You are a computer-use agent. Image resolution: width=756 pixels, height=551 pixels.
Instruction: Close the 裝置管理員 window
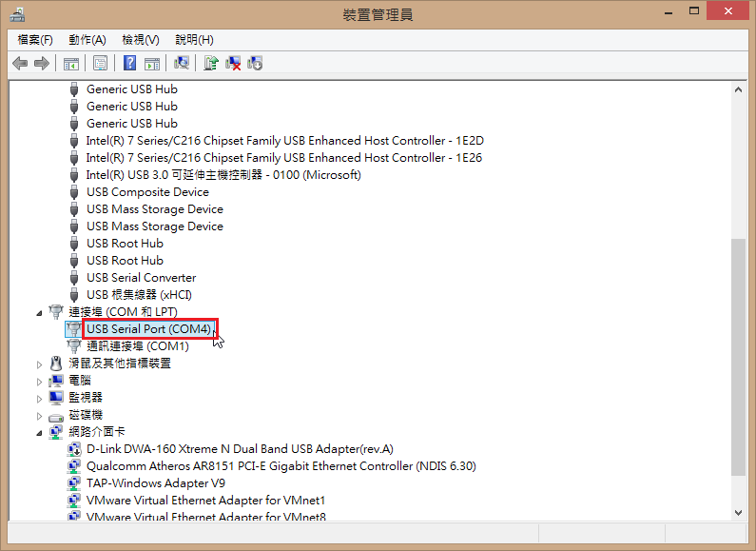pyautogui.click(x=728, y=10)
